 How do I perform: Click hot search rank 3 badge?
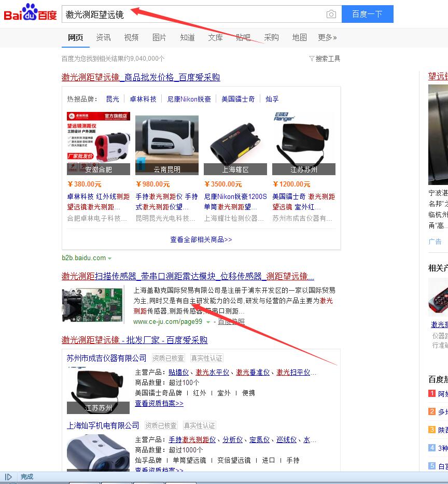click(431, 430)
